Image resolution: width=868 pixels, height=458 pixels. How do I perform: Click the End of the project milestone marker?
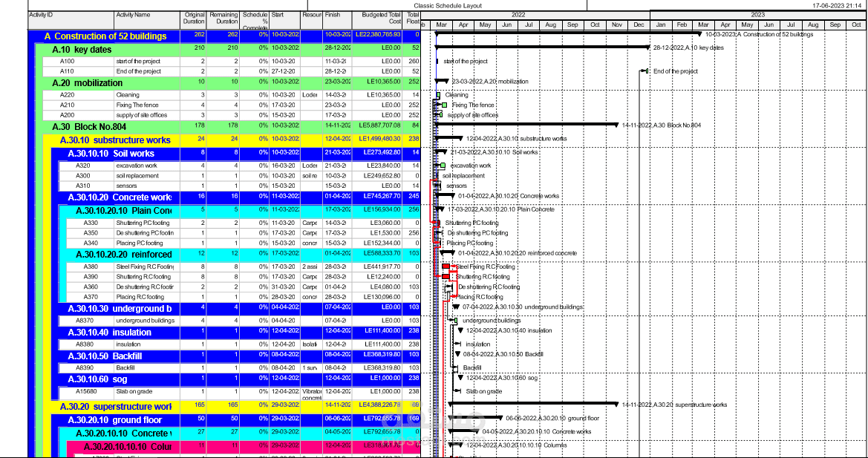coord(647,71)
